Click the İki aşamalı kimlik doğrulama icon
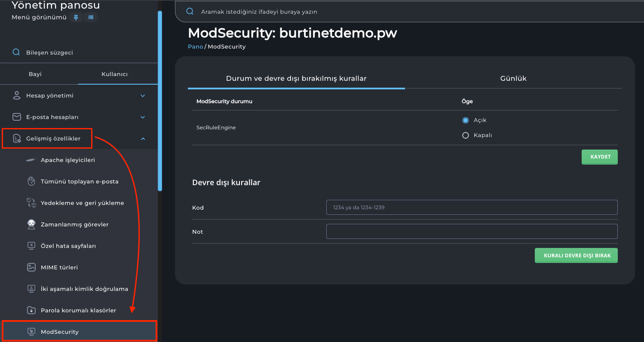 31,288
